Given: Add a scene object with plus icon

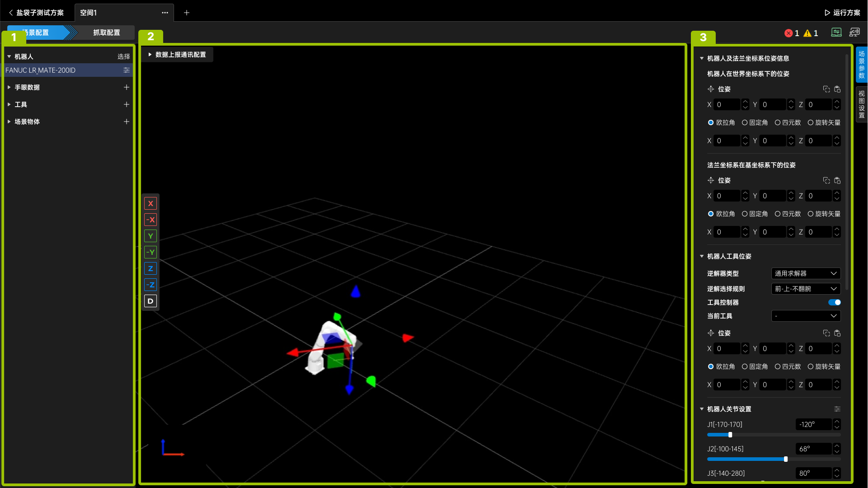Looking at the screenshot, I should pos(127,122).
